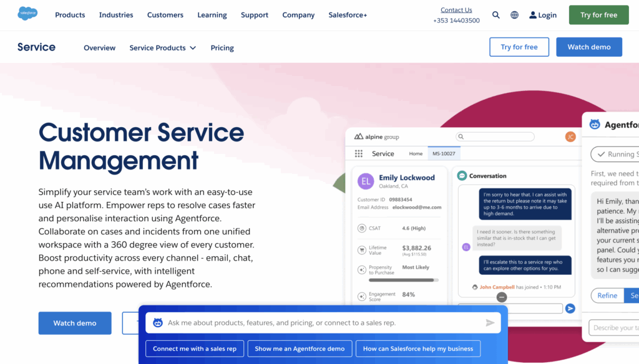The height and width of the screenshot is (364, 639).
Task: Click the send arrow in the Ask me box
Action: point(490,322)
